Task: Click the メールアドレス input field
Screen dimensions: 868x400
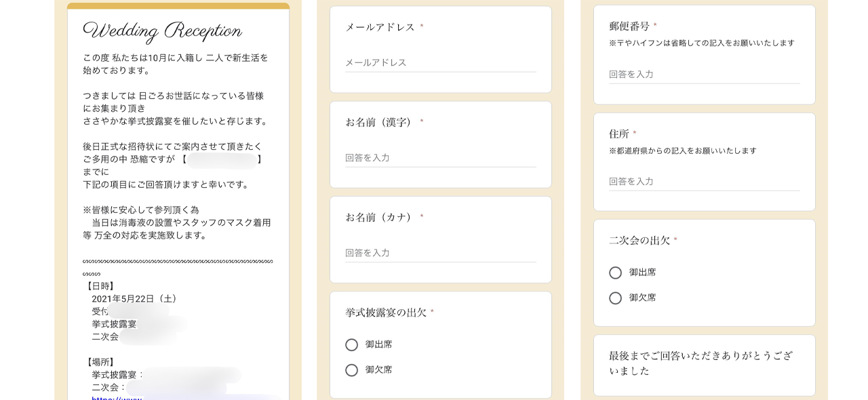Action: coord(440,63)
